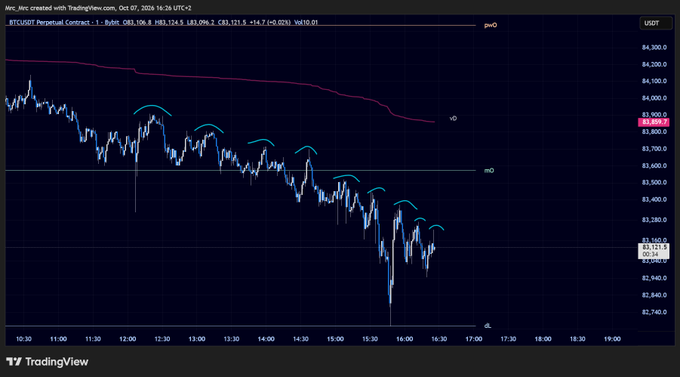The height and width of the screenshot is (377, 680).
Task: Click the 18:00 time axis label
Action: 543,339
